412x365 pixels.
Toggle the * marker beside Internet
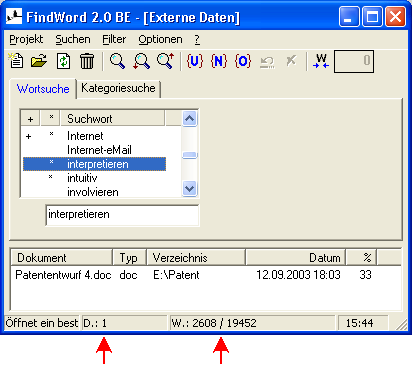(x=51, y=134)
